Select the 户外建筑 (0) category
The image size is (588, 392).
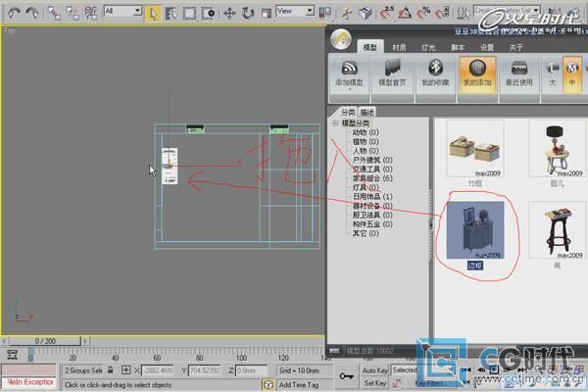372,160
